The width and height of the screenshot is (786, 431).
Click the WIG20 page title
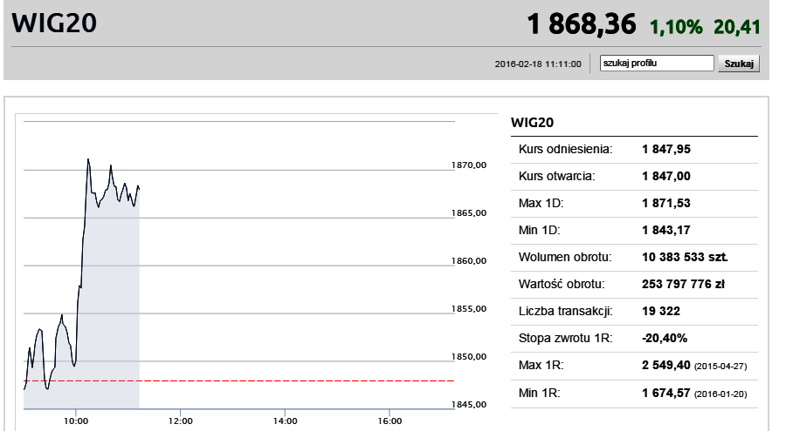[x=54, y=23]
